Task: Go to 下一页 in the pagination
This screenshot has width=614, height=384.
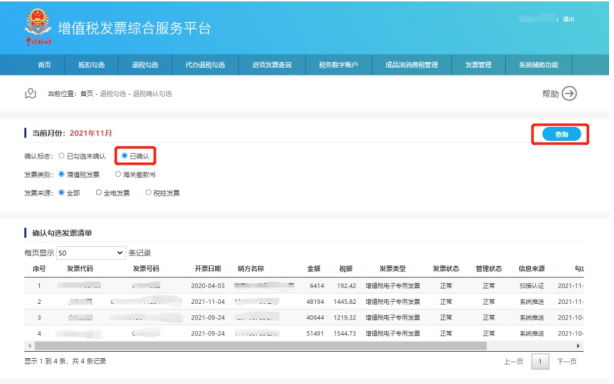Action: tap(566, 362)
